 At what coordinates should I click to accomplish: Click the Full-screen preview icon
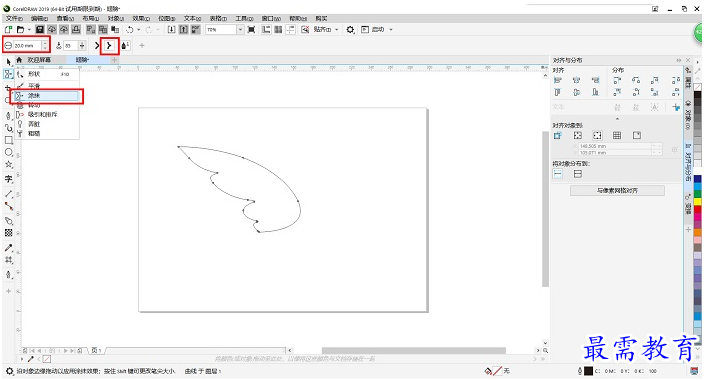point(251,30)
